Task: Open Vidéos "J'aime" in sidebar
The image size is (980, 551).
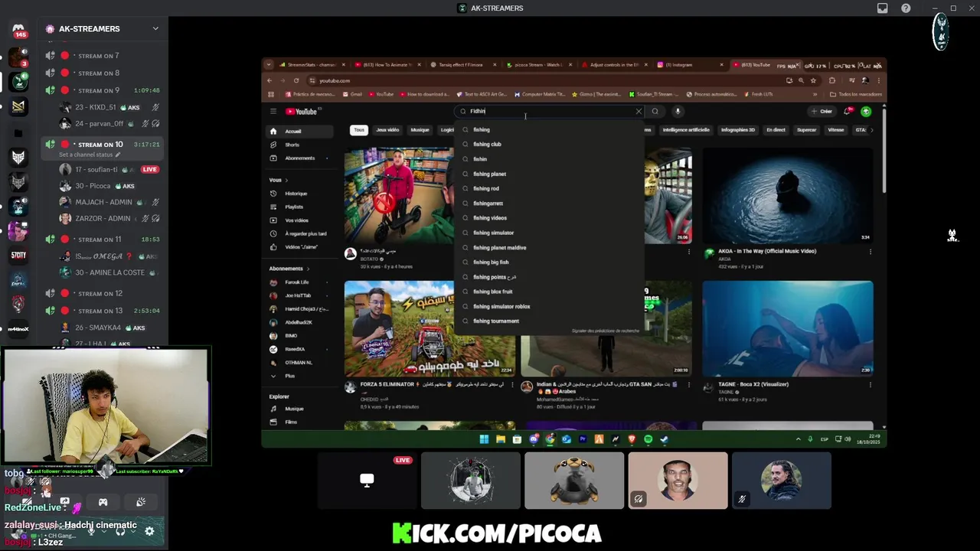Action: tap(300, 247)
